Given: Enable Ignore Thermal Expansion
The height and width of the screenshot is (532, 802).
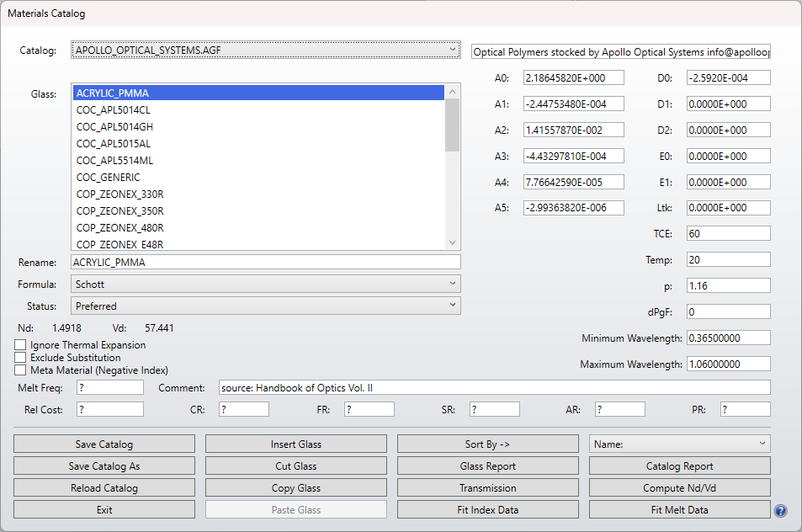Looking at the screenshot, I should [x=19, y=345].
